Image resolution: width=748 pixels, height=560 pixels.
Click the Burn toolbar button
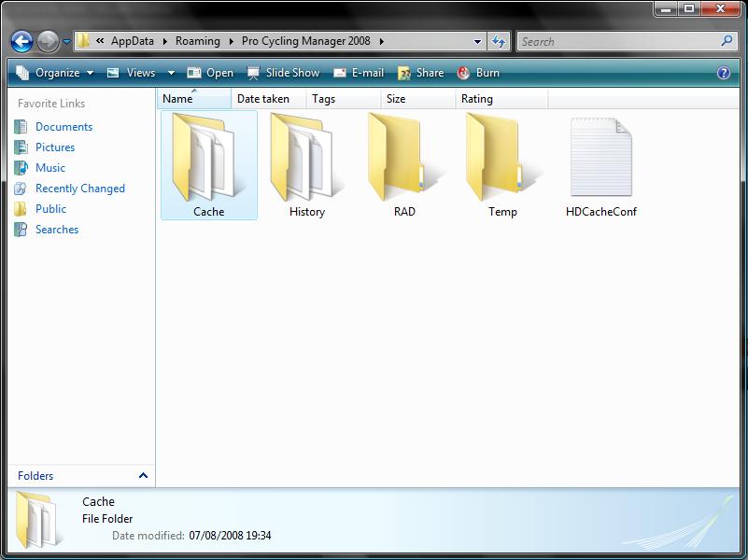[x=478, y=73]
